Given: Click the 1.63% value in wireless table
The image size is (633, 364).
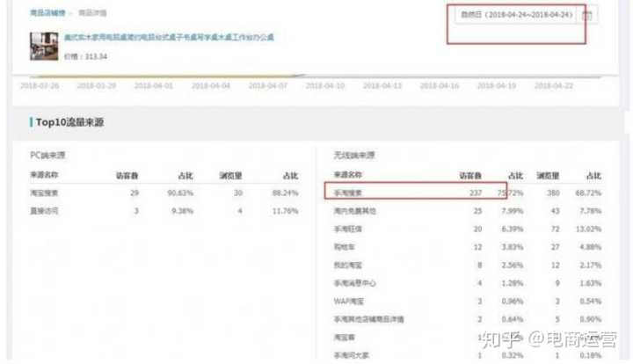Looking at the screenshot, I should coord(590,283).
